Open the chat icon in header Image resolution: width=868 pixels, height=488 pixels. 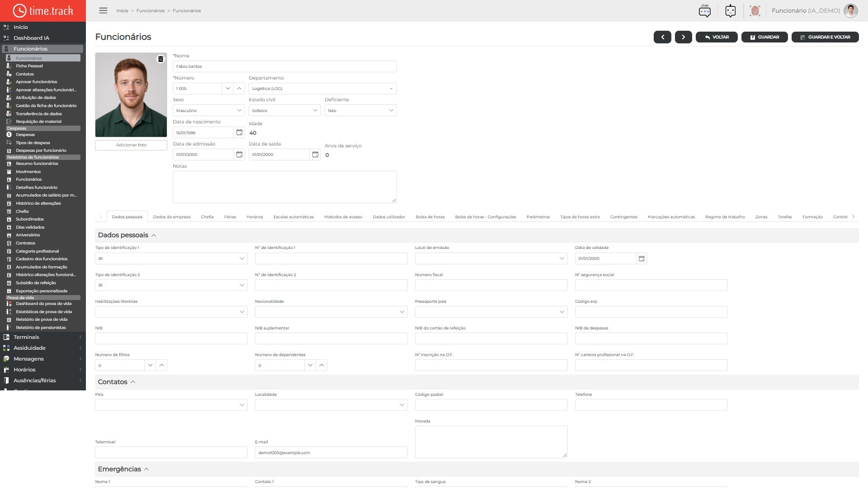click(704, 10)
